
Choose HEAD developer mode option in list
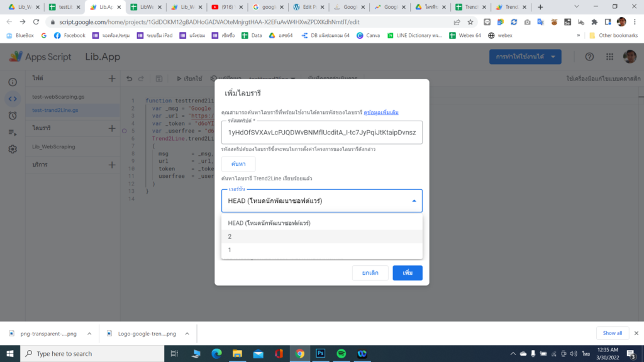[x=321, y=223]
